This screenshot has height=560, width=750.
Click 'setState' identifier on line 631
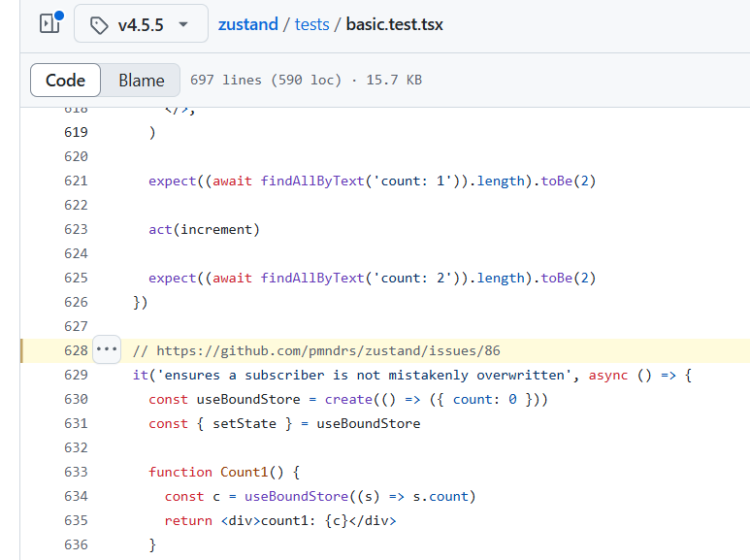coord(245,423)
